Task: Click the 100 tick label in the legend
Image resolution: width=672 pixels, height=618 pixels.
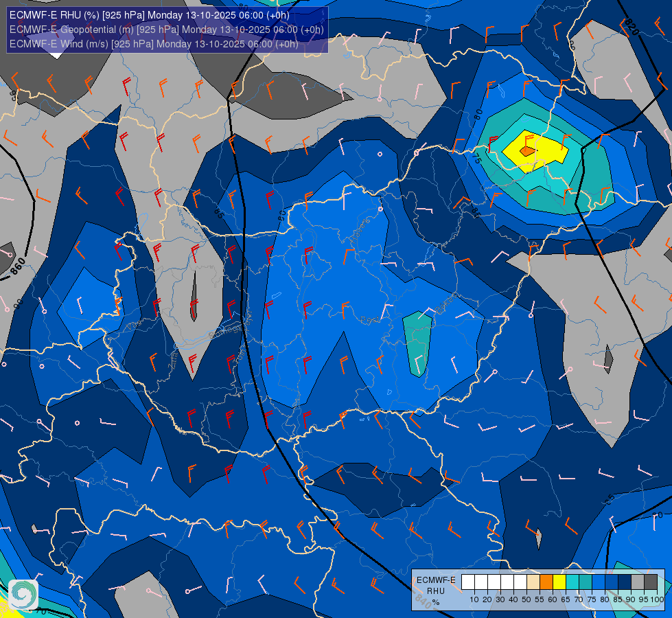Action: point(657,599)
